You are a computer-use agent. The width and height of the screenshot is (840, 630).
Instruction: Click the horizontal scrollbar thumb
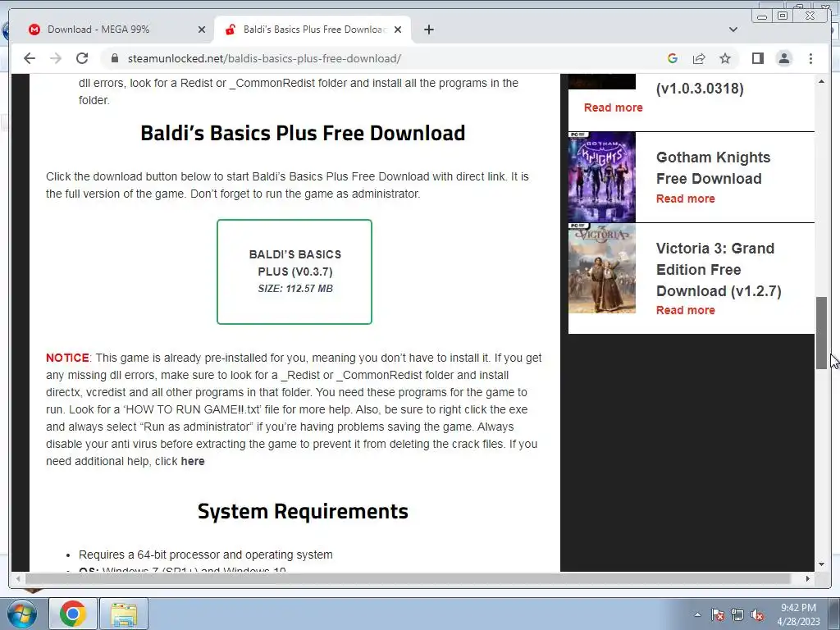click(409, 578)
